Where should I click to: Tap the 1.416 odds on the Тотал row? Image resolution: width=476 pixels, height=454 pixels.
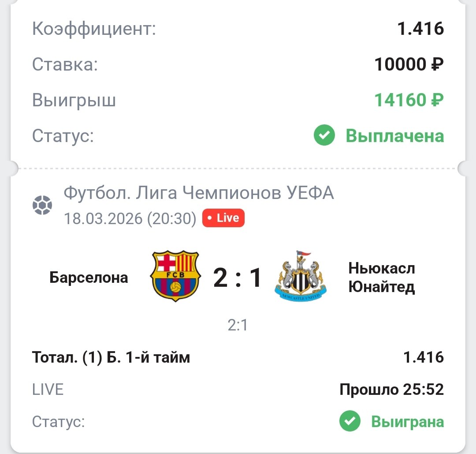(424, 357)
